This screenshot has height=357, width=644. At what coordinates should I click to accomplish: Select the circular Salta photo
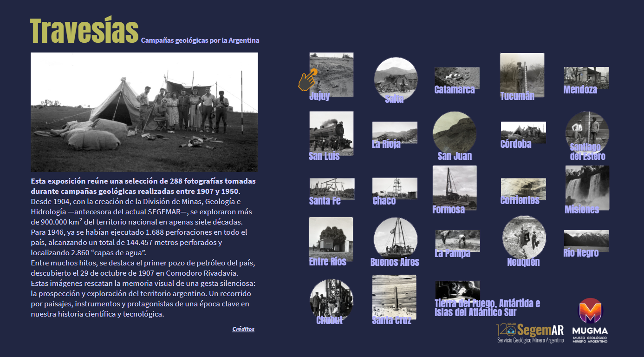(x=396, y=78)
